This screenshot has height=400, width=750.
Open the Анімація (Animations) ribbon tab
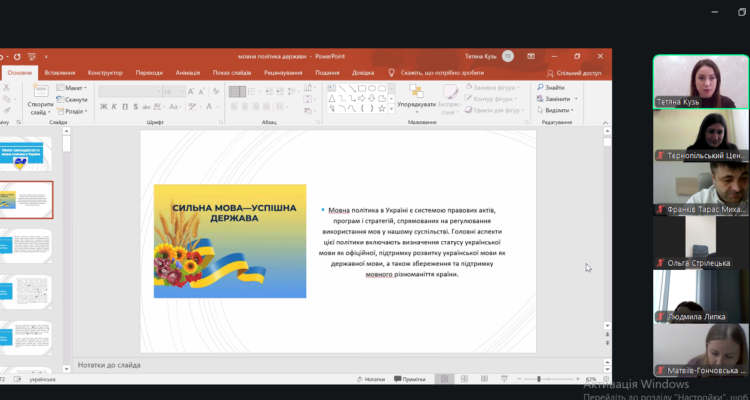click(188, 73)
